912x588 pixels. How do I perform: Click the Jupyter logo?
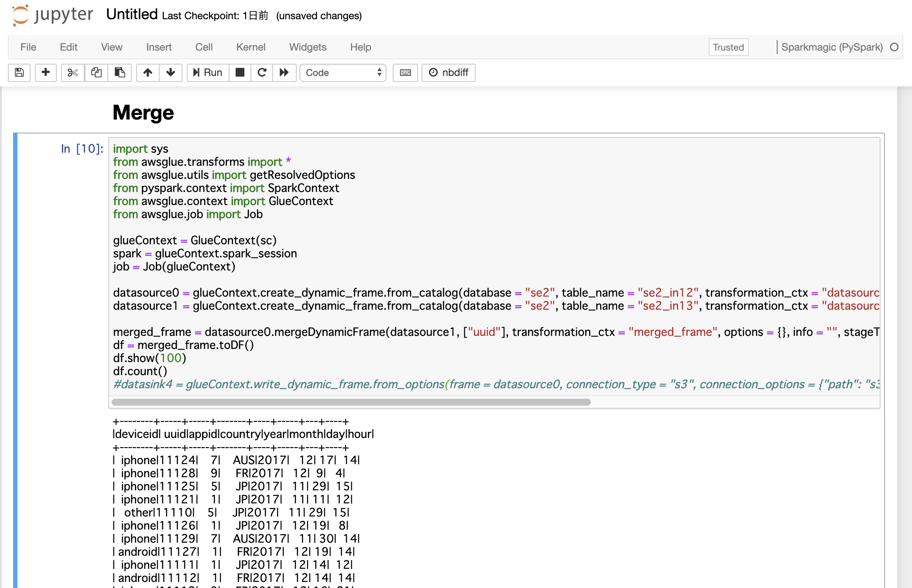coord(52,15)
